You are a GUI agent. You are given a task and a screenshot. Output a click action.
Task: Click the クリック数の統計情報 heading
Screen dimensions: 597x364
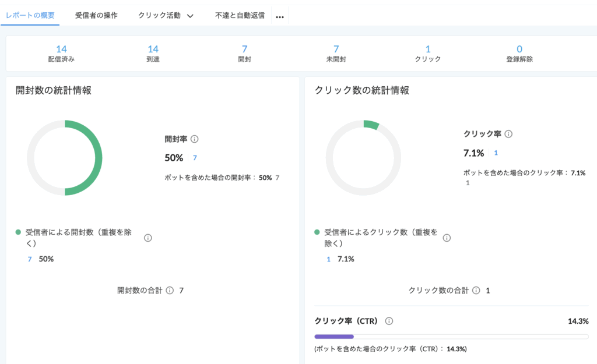click(361, 90)
